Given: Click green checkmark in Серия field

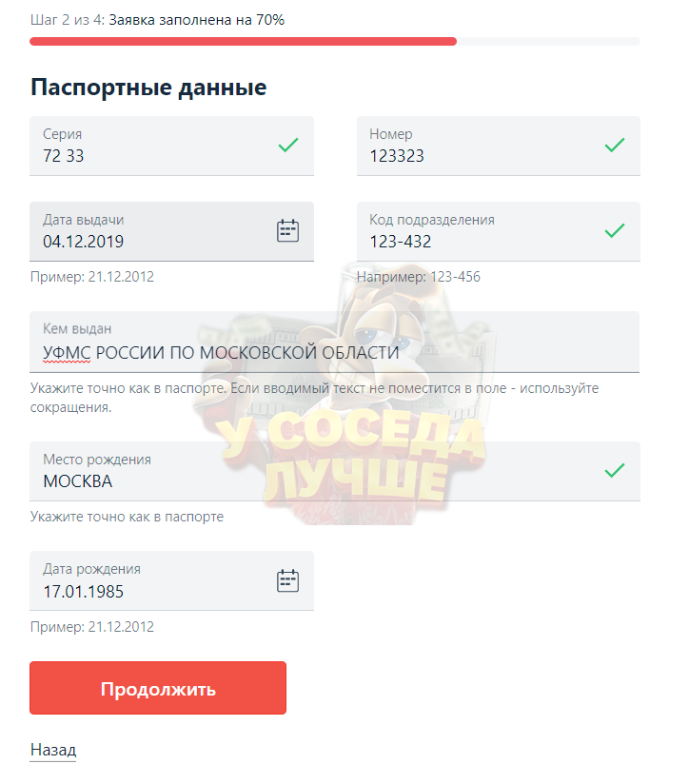Looking at the screenshot, I should click(288, 146).
